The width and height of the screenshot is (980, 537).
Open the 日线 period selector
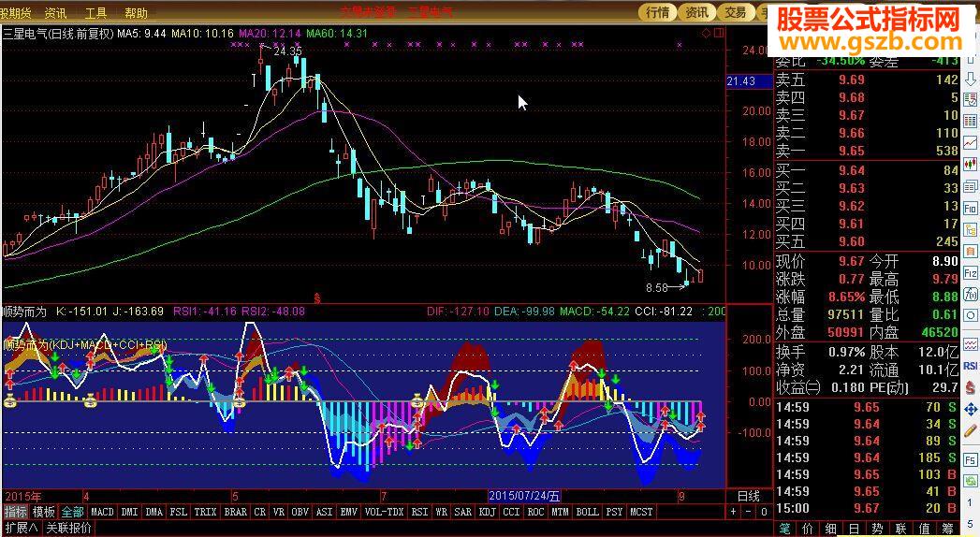point(748,496)
